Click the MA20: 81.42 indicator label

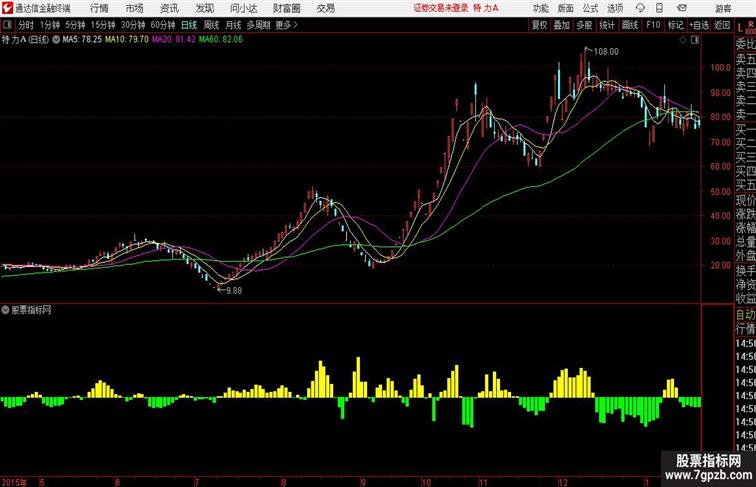click(174, 40)
